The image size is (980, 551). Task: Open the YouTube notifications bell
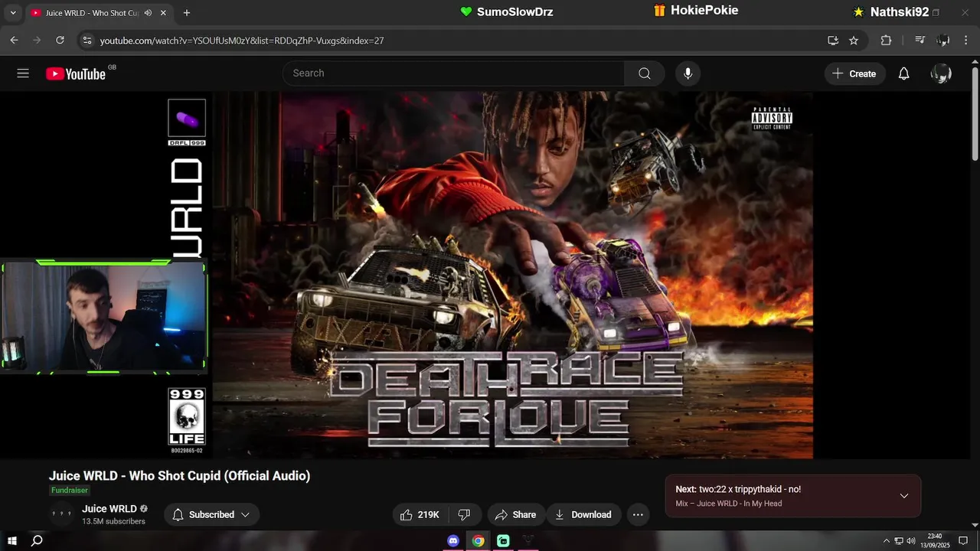[x=903, y=73]
